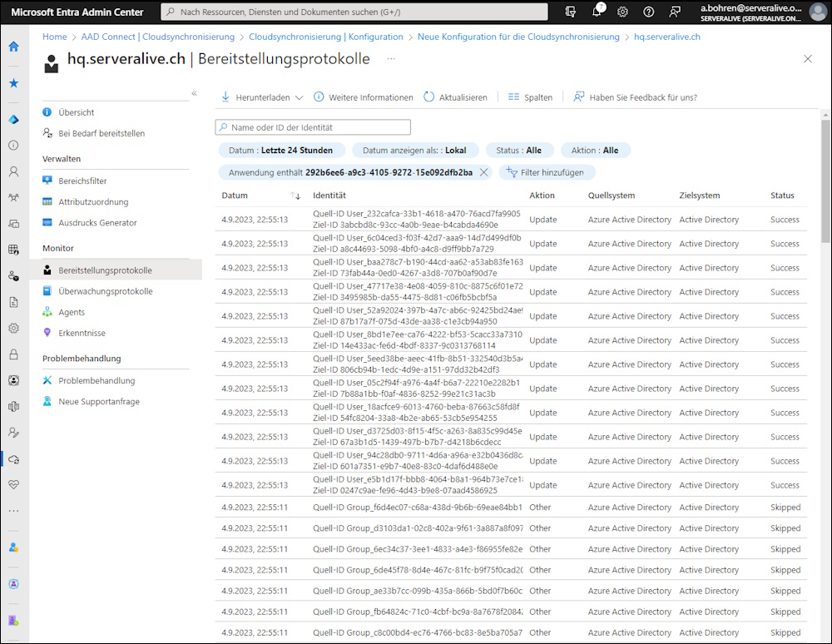832x644 pixels.
Task: Open the Spalten column chooser
Action: point(530,97)
